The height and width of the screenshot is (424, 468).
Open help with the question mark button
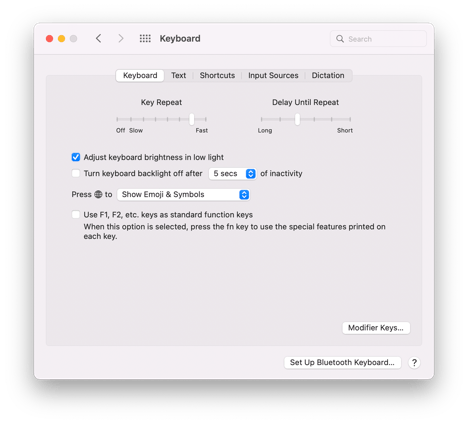[414, 363]
